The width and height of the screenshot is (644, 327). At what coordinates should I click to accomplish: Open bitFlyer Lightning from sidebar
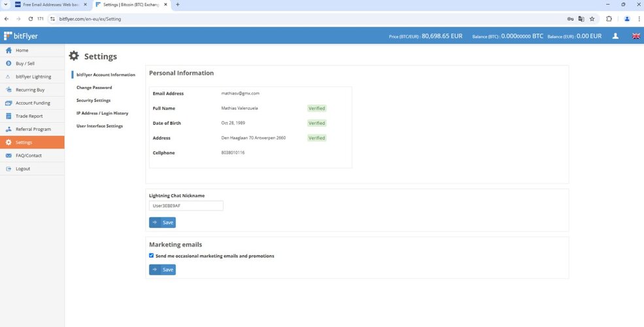pos(32,77)
